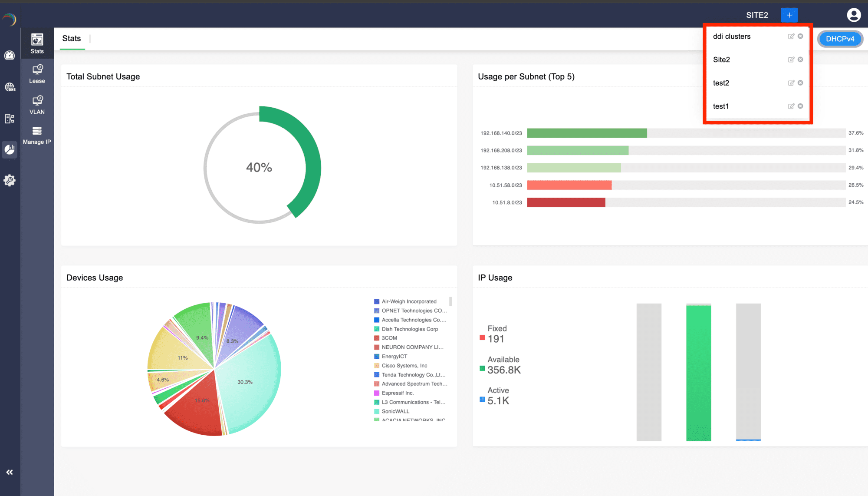Image resolution: width=868 pixels, height=496 pixels.
Task: Delete the test2 site entry
Action: [x=801, y=83]
